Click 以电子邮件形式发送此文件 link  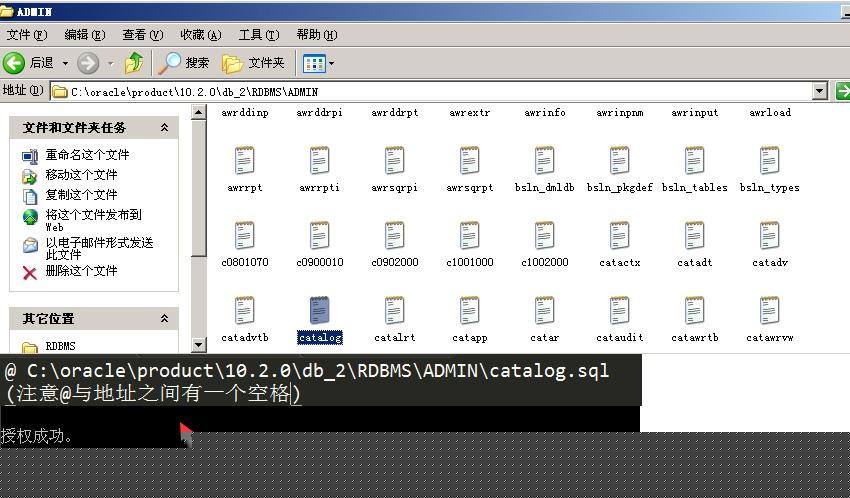(x=99, y=248)
